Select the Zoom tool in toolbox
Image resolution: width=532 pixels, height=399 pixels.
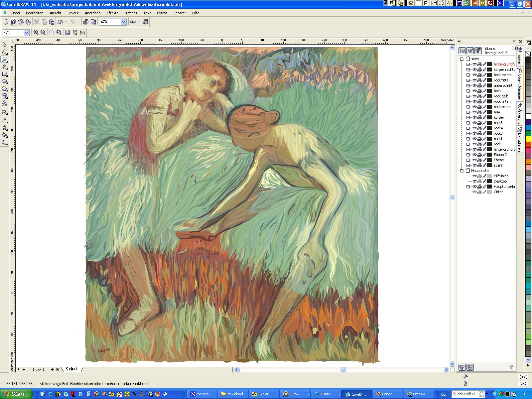pos(4,59)
